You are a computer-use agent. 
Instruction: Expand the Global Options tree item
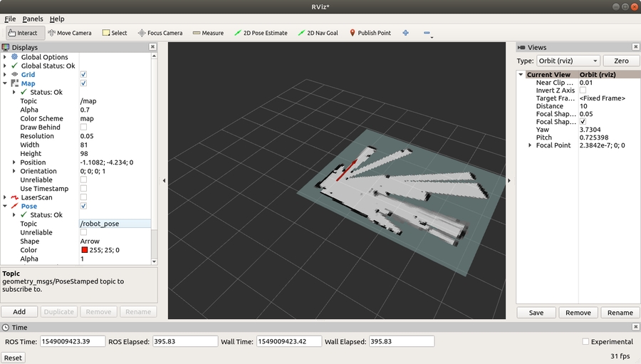coord(5,57)
